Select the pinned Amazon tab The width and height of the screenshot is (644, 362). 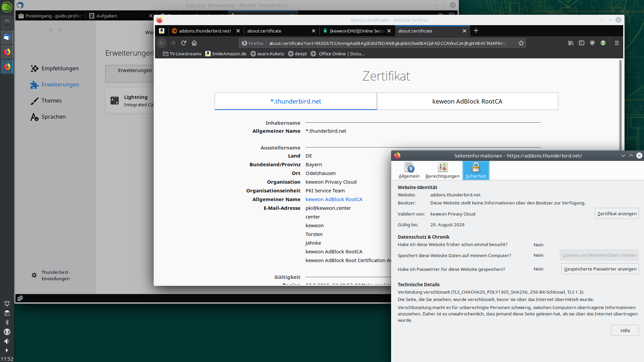(162, 31)
